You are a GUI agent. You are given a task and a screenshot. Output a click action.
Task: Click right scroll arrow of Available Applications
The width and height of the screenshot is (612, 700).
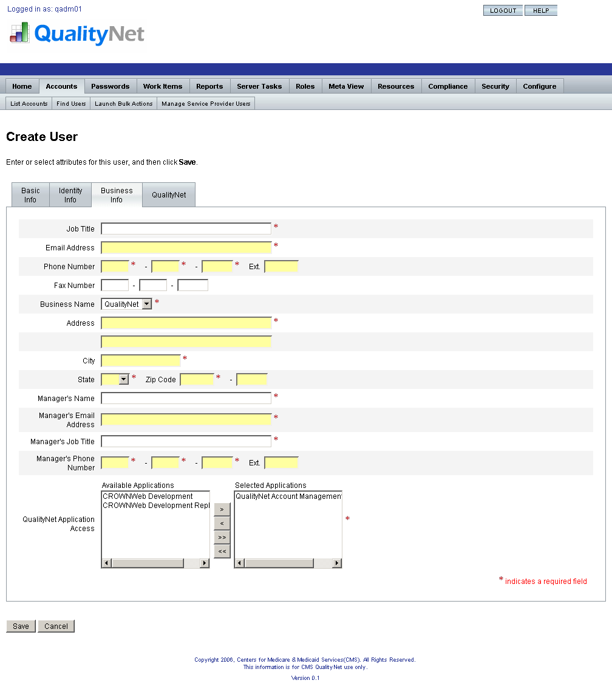204,563
